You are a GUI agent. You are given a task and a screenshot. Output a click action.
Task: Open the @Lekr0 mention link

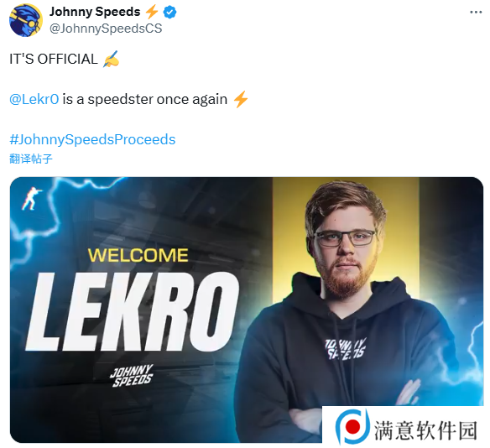tap(34, 99)
